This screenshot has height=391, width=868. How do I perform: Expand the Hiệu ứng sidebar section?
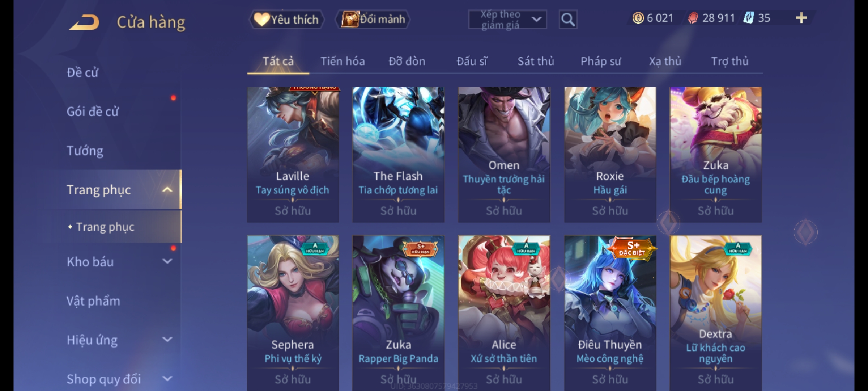tap(167, 340)
